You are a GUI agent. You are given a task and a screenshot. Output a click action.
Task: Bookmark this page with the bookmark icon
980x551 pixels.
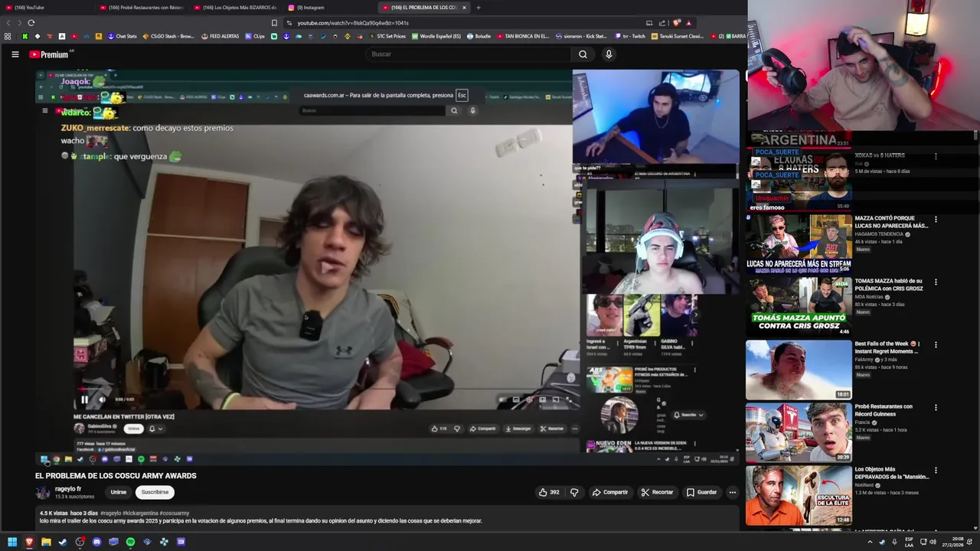point(274,23)
